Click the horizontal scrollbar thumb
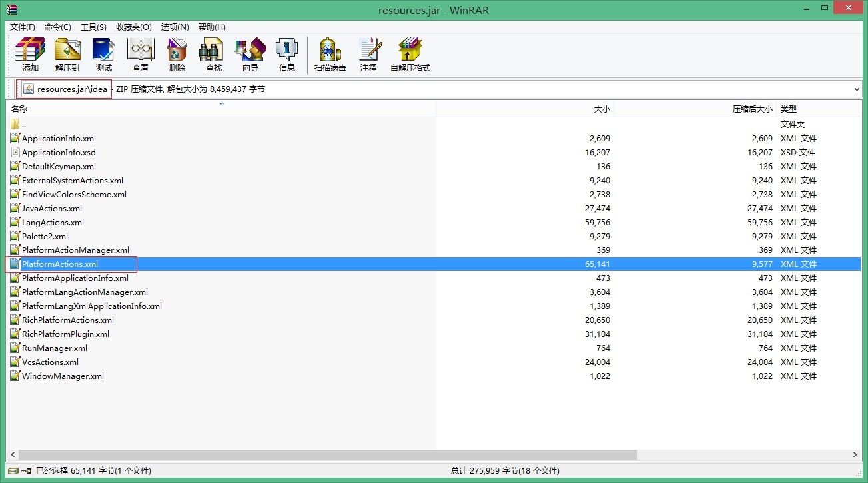This screenshot has width=868, height=483. point(326,455)
